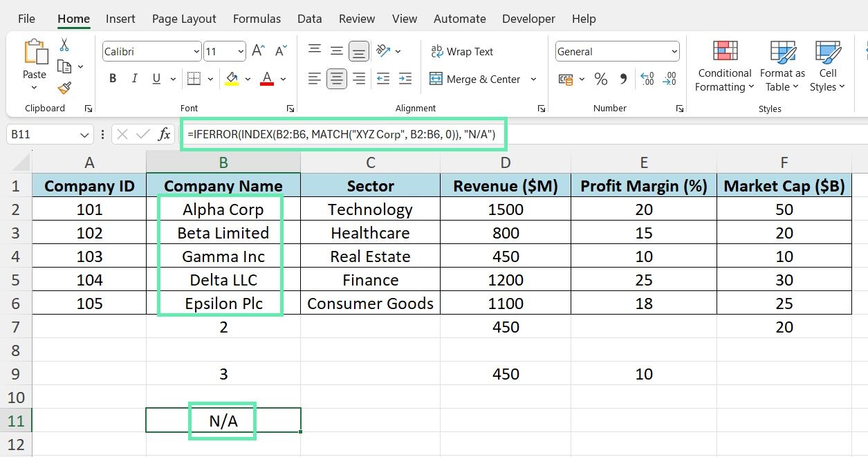Expand the Paste options arrow
The image size is (868, 457).
34,88
